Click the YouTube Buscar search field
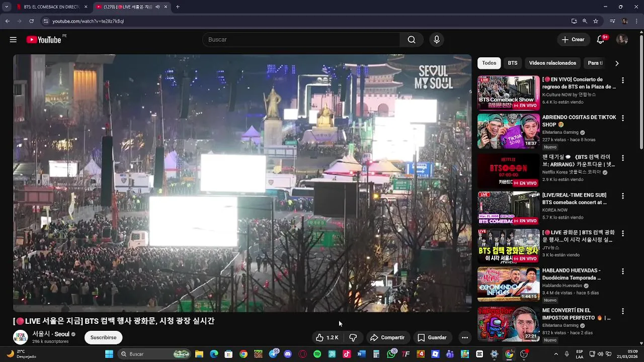This screenshot has width=644, height=362. coord(301,40)
